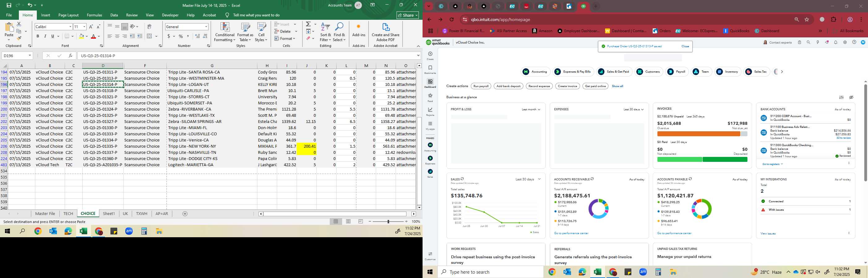The width and height of the screenshot is (868, 278).
Task: Open the Excel Formulas ribbon tab
Action: (x=94, y=15)
